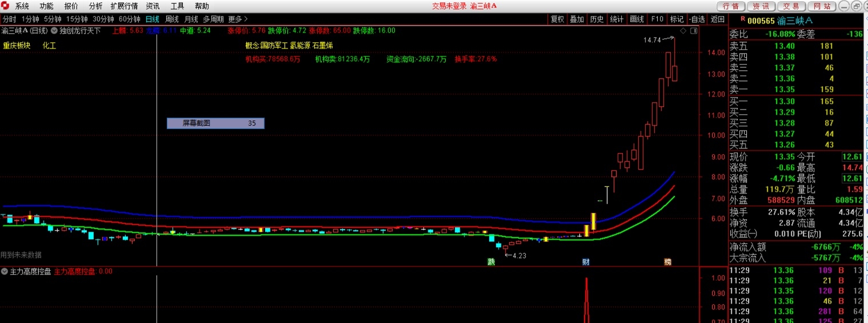Viewport: 868px width, 323px height.
Task: Switch to the 5分钟 period
Action: (53, 19)
